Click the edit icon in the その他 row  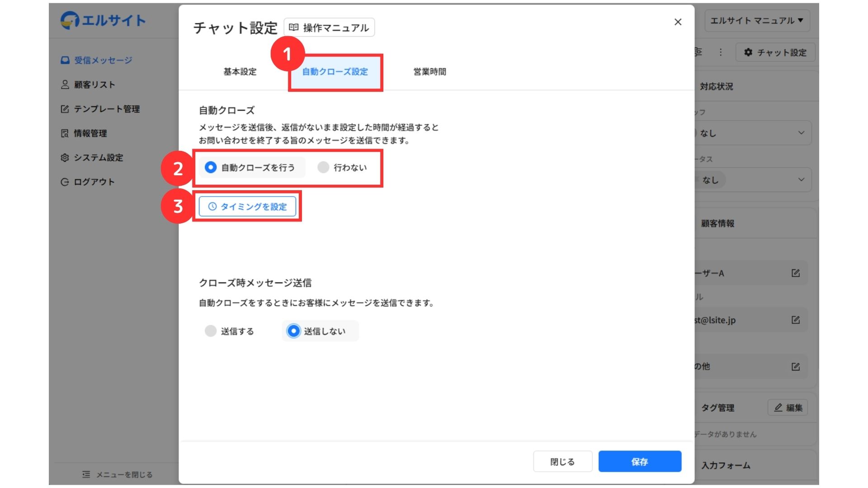pyautogui.click(x=796, y=366)
